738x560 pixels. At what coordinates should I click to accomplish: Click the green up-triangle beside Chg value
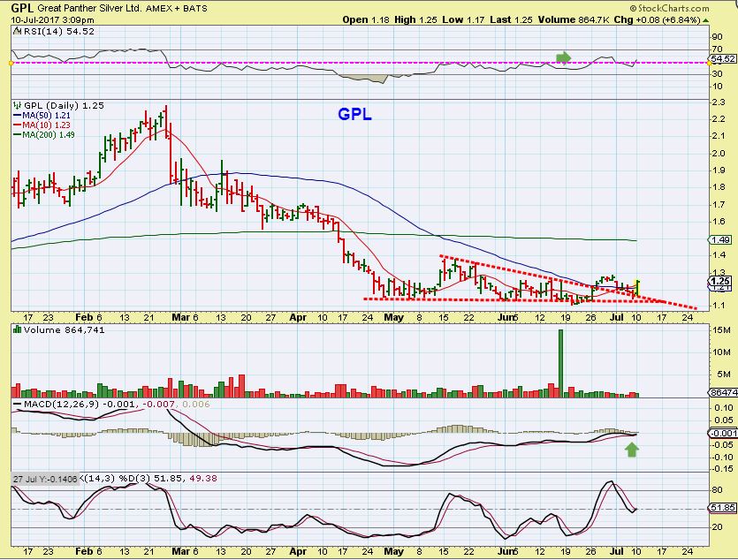coord(705,20)
